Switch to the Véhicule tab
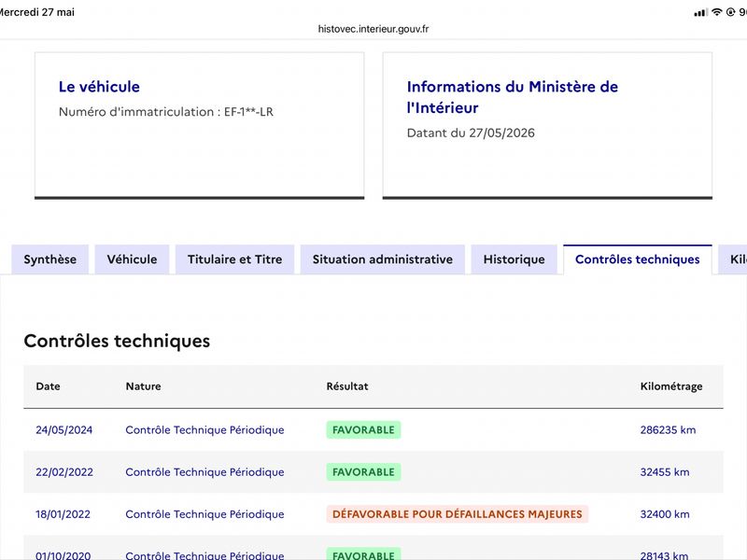The height and width of the screenshot is (560, 747). click(132, 259)
